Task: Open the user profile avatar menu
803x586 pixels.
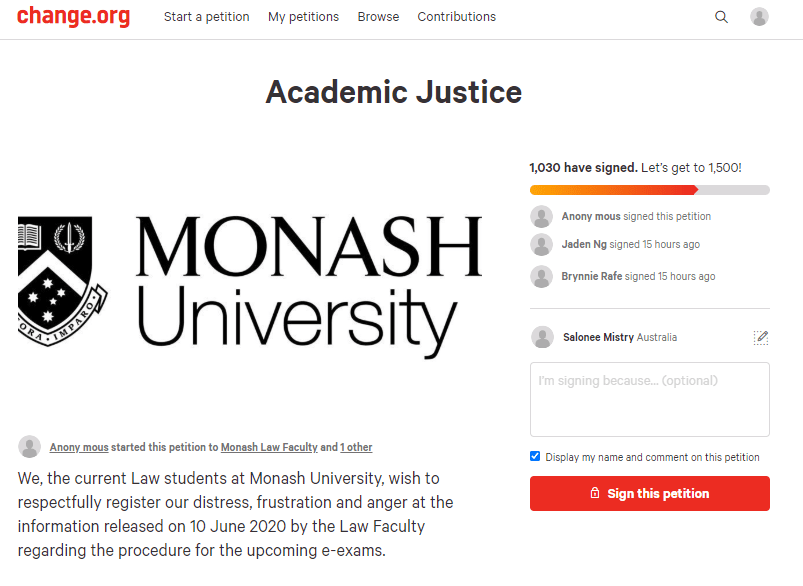Action: tap(760, 17)
